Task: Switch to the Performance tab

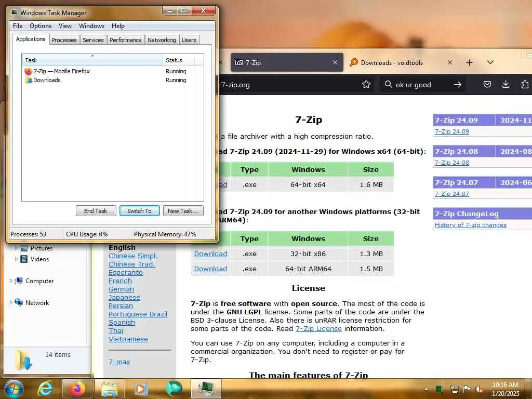Action: pyautogui.click(x=125, y=40)
